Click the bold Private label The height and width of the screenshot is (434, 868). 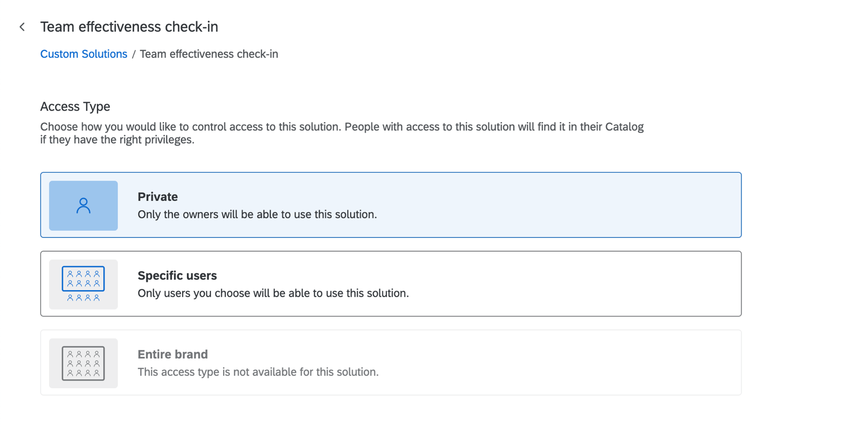pos(158,197)
